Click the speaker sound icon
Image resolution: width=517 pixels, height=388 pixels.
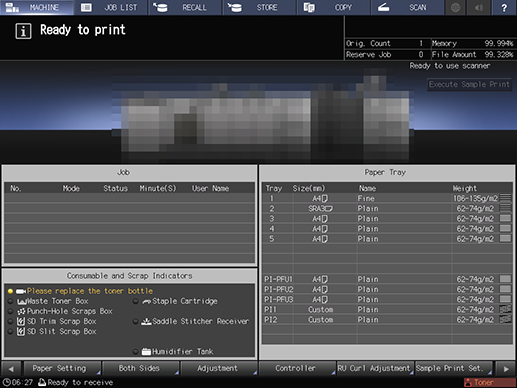[479, 7]
